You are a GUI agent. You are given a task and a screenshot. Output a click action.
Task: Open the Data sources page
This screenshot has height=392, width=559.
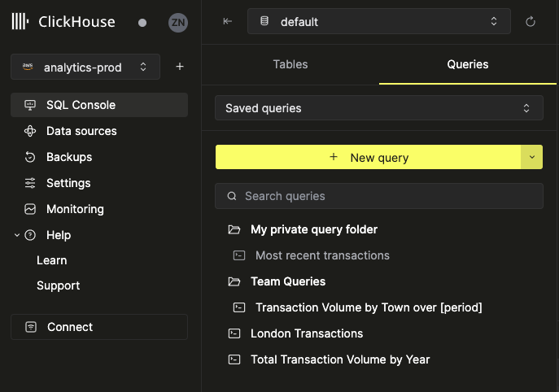(x=81, y=131)
